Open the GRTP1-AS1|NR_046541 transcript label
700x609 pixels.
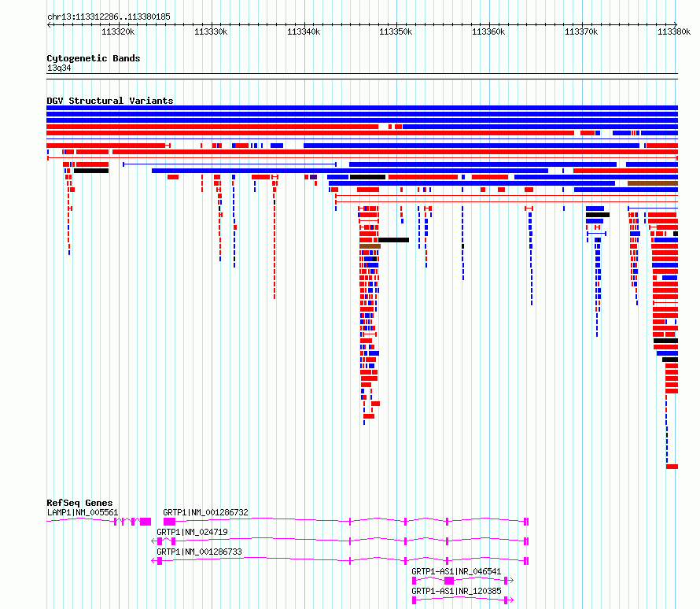pos(456,571)
